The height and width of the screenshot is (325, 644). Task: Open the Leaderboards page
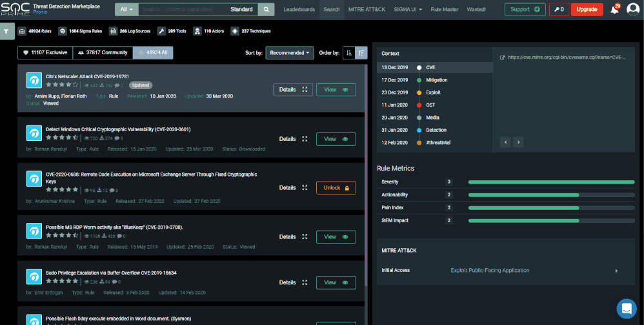tap(299, 10)
